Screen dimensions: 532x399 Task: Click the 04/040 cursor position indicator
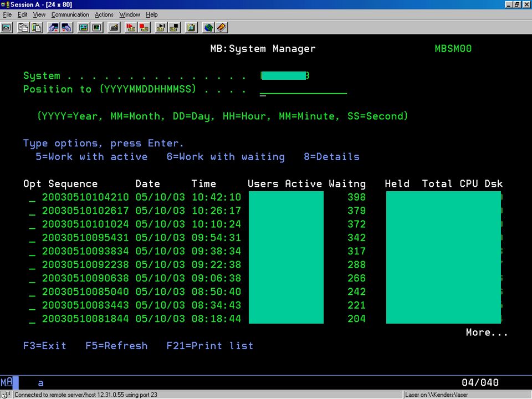point(480,383)
